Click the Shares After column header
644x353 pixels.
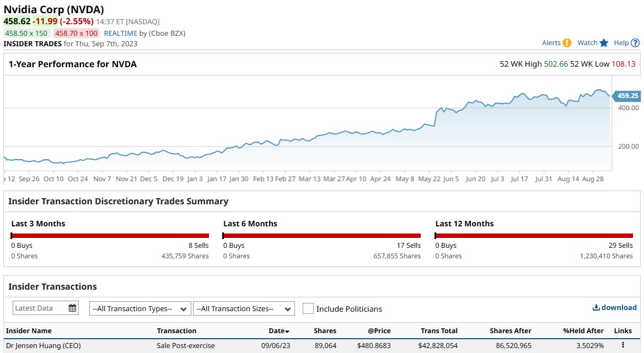(511, 331)
